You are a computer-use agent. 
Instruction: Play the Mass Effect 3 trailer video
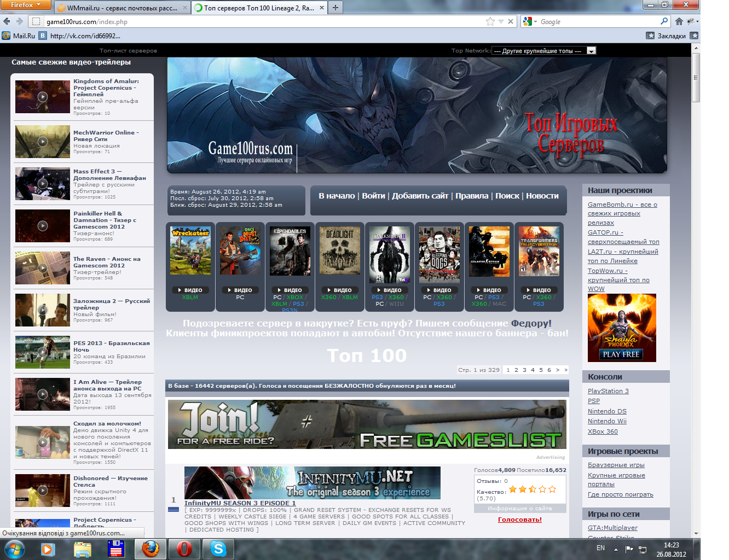click(43, 184)
